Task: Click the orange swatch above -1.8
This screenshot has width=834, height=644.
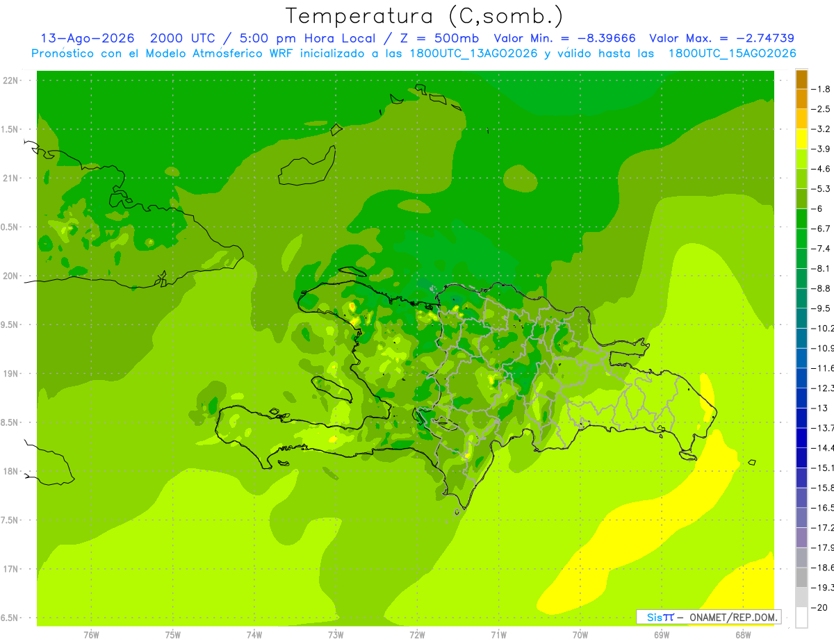Action: tap(801, 79)
